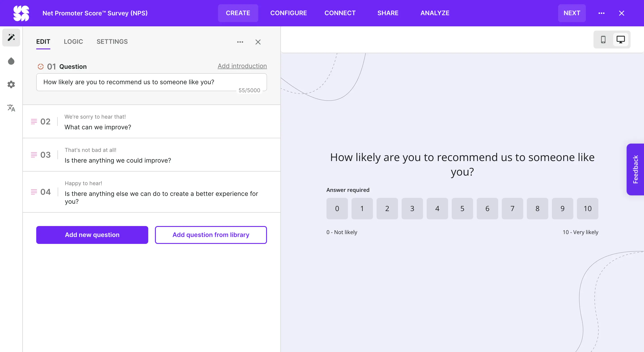
Task: Open the theme droplet icon in sidebar
Action: point(11,61)
